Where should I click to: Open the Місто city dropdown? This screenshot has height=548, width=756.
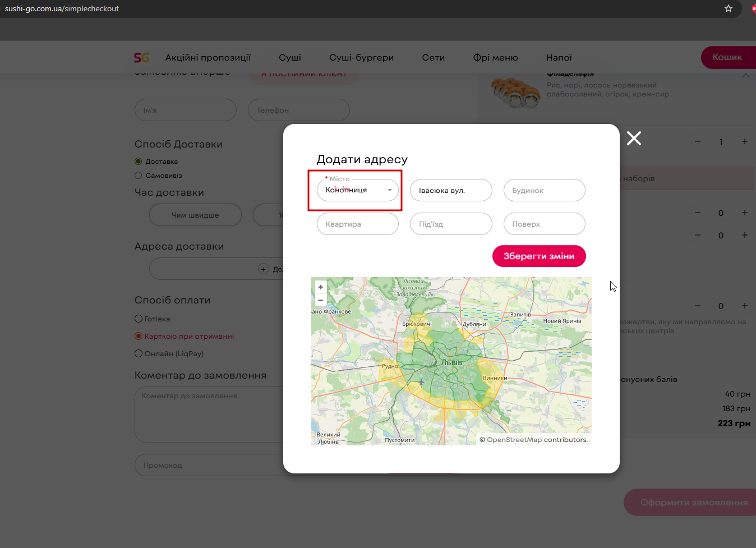[358, 190]
